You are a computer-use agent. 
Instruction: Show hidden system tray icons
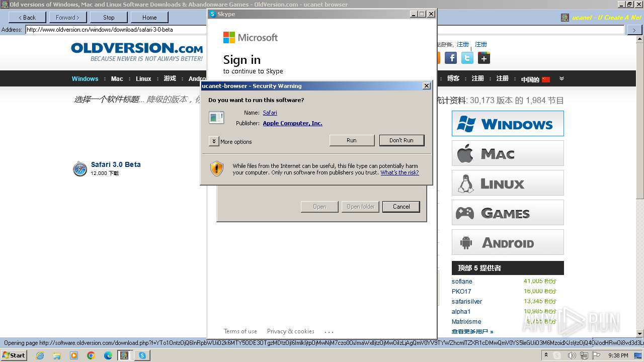click(x=546, y=355)
